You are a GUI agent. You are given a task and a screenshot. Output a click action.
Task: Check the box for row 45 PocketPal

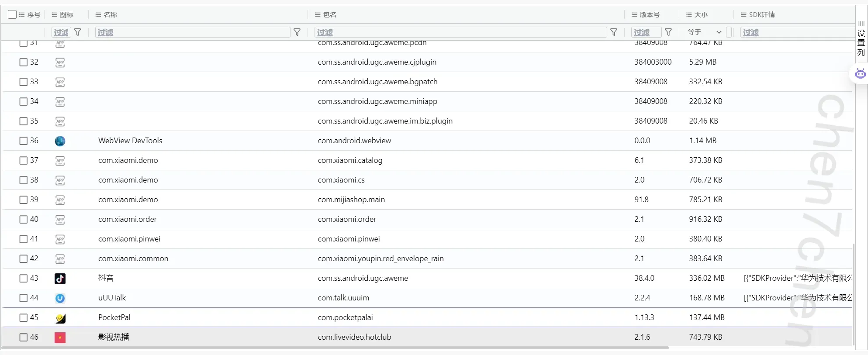point(24,318)
